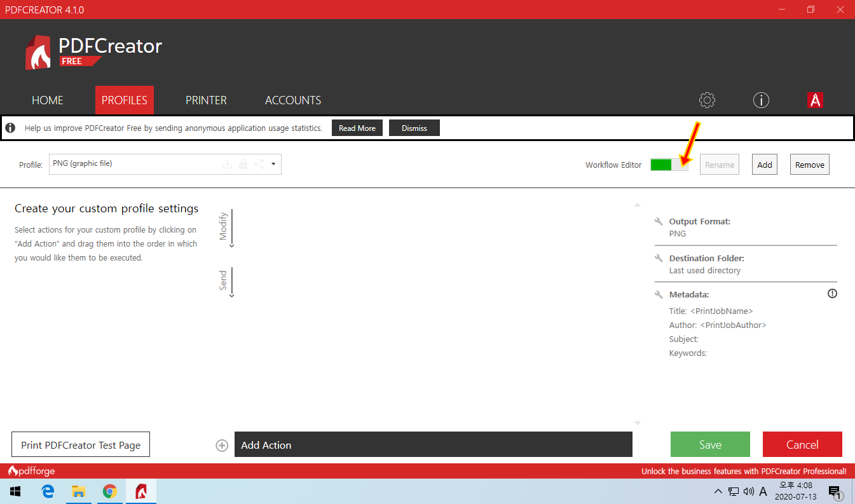Click the pdfforge logo in footer

coord(31,471)
